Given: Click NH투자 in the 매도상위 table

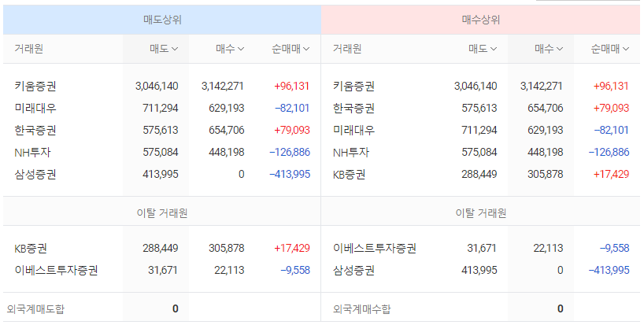Looking at the screenshot, I should 32,153.
